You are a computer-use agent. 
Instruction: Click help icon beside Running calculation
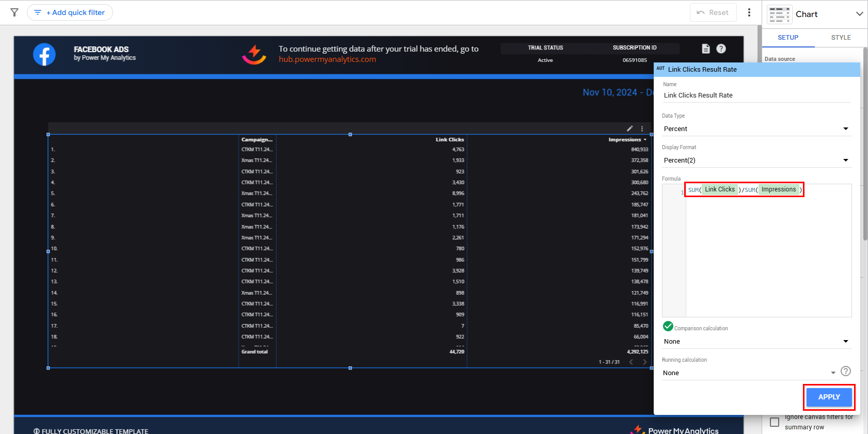845,371
